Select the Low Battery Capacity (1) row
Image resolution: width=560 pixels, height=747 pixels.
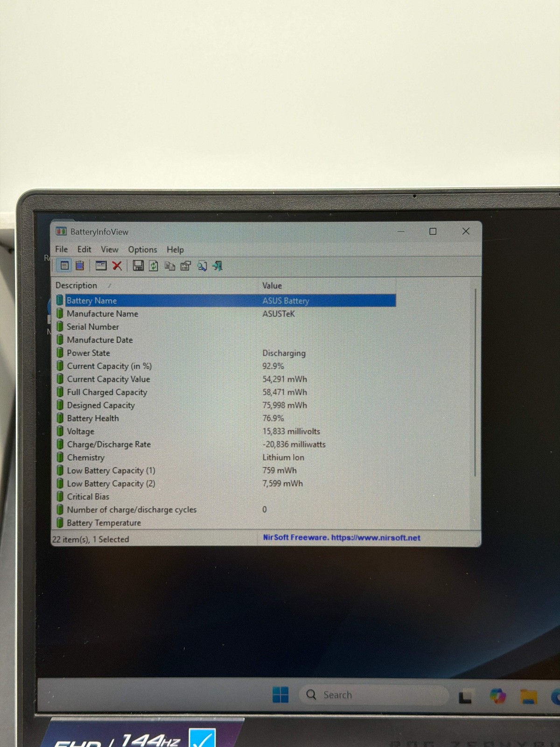[x=225, y=470]
